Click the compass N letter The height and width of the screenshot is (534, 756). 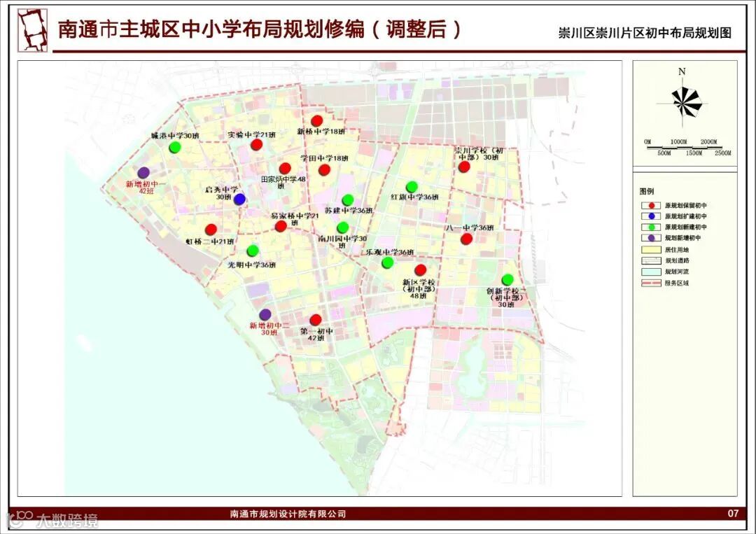pos(682,72)
